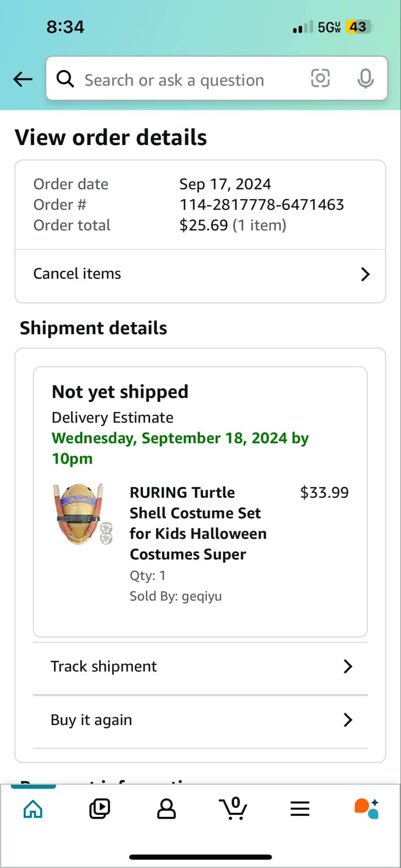Expand the Buy it again chevron
Image resolution: width=401 pixels, height=868 pixels.
348,720
